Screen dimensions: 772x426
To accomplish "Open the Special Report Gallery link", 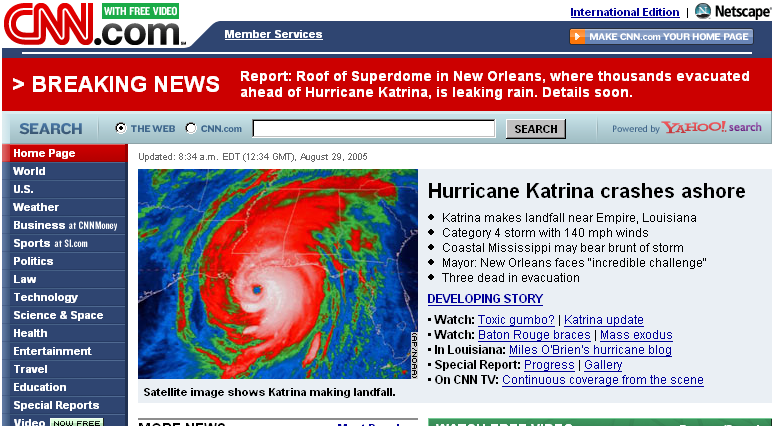I will [x=603, y=365].
